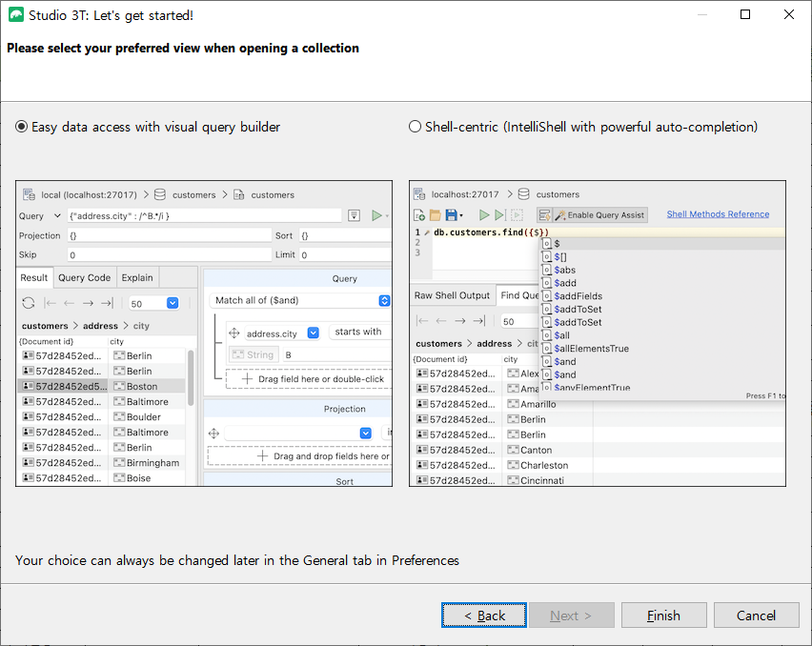
Task: Click the dotted run-selection icon in shell preview
Action: 517,214
